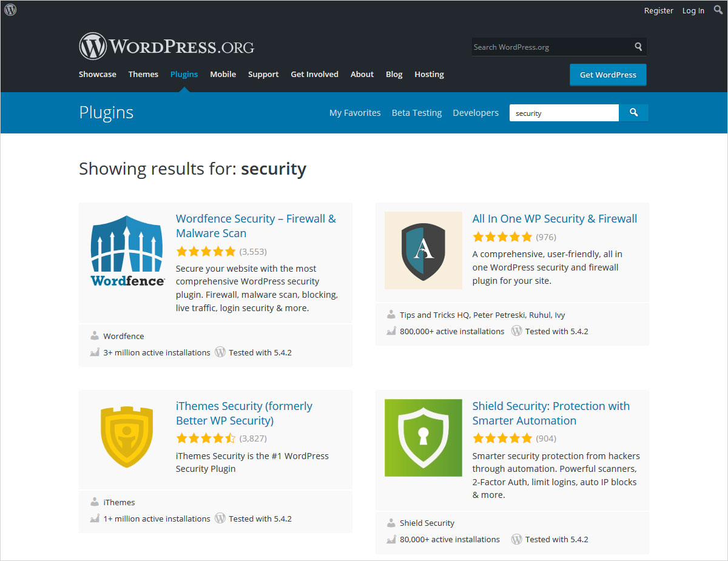Open the Hosting menu item
The height and width of the screenshot is (561, 728).
tap(429, 75)
